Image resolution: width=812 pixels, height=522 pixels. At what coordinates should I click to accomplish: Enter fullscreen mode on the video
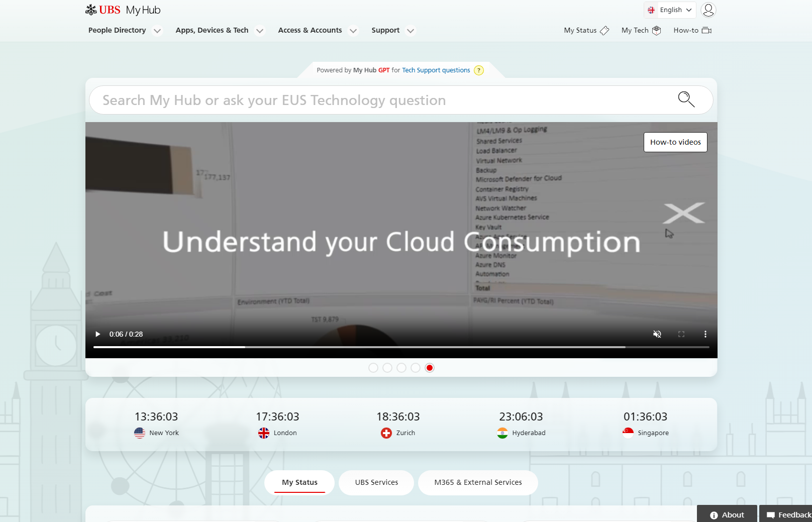[x=681, y=334]
